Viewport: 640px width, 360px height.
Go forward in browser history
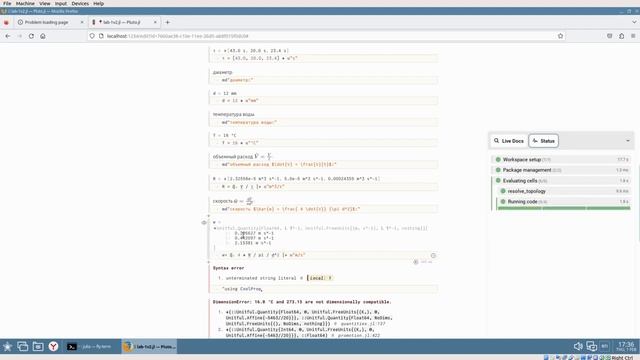19,36
